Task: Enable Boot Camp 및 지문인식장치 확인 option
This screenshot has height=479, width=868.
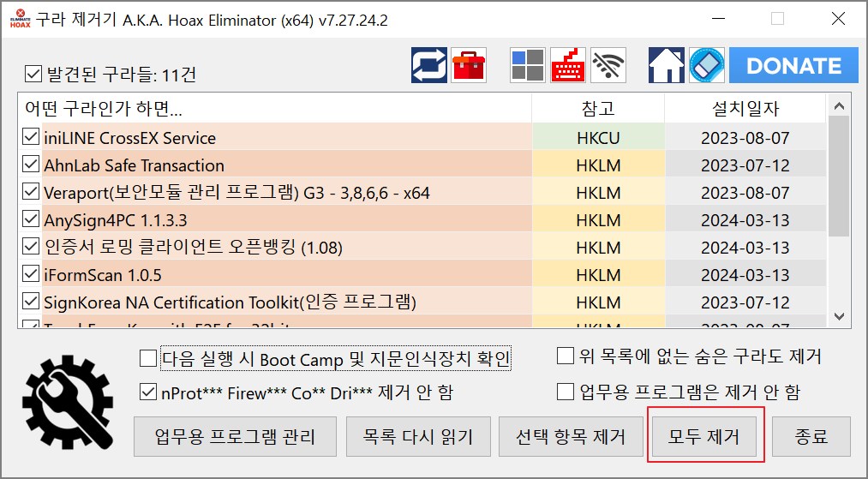Action: [147, 359]
